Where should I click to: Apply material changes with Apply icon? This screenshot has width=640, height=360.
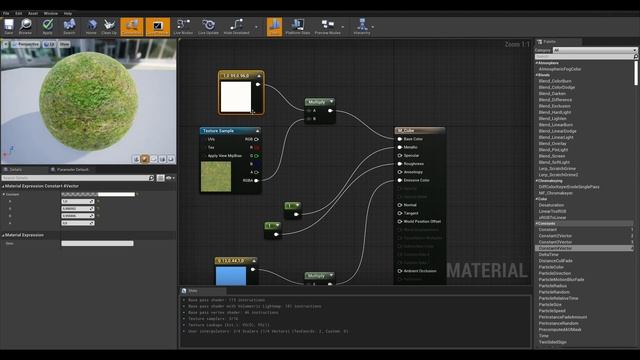click(48, 27)
